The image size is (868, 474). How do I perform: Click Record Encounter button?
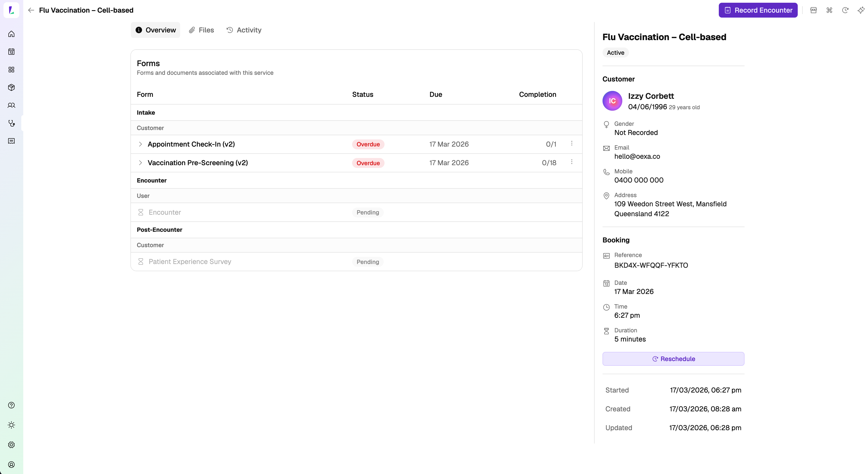[x=758, y=10]
